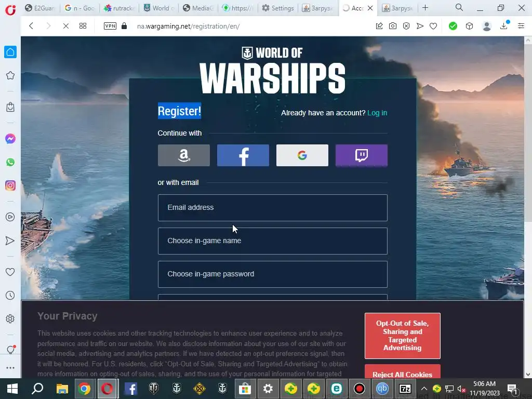
Task: Stop loading the page
Action: 66,26
